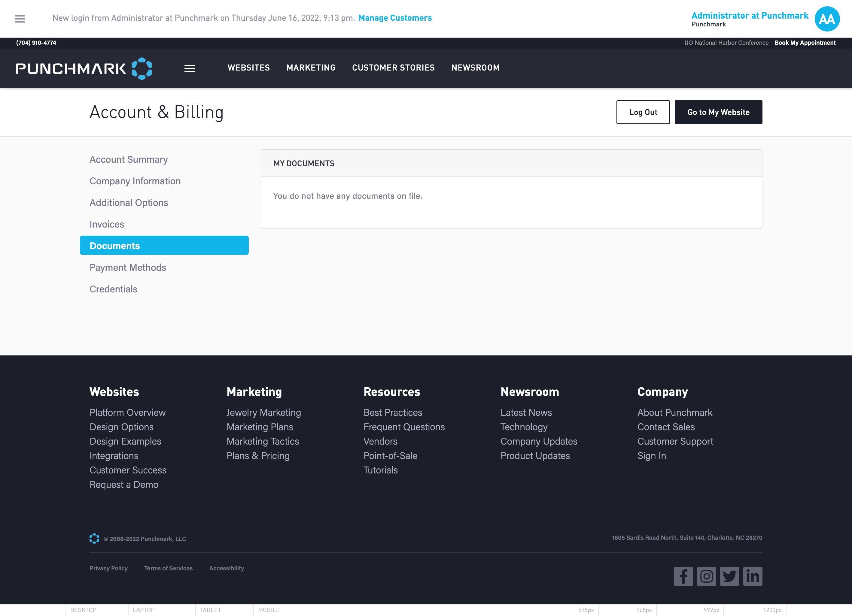This screenshot has height=616, width=852.
Task: Open the Instagram social icon
Action: pyautogui.click(x=706, y=576)
